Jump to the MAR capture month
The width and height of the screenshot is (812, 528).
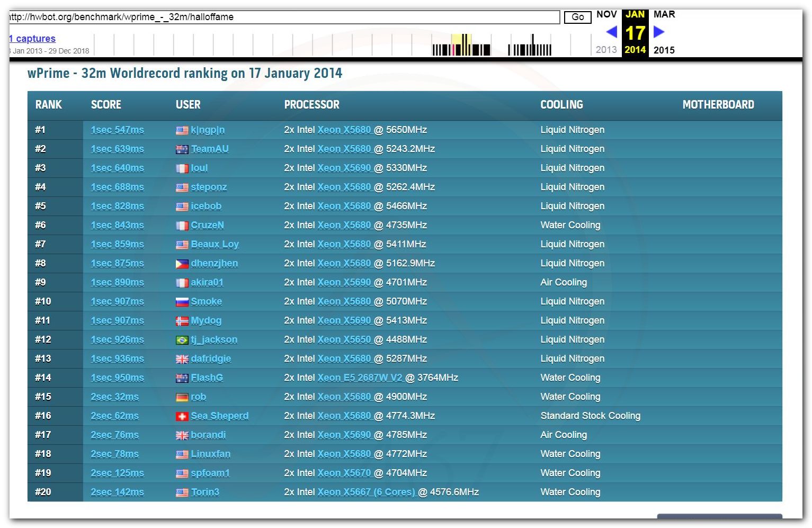pyautogui.click(x=664, y=14)
